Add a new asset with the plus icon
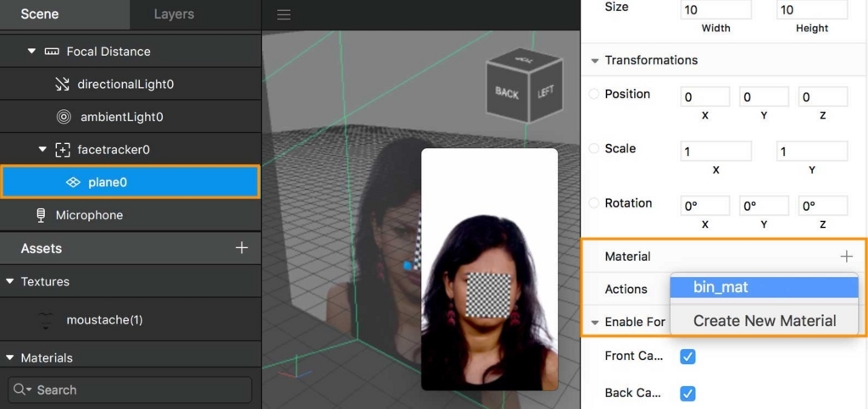Image resolution: width=868 pixels, height=409 pixels. click(242, 247)
